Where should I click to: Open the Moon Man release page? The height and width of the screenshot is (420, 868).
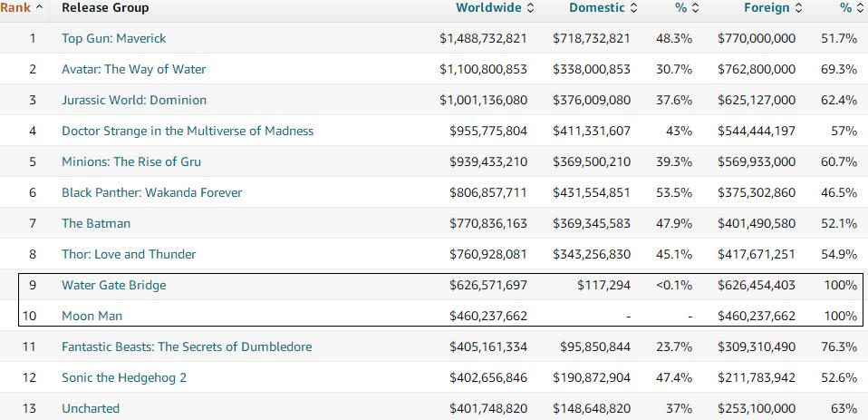point(92,316)
